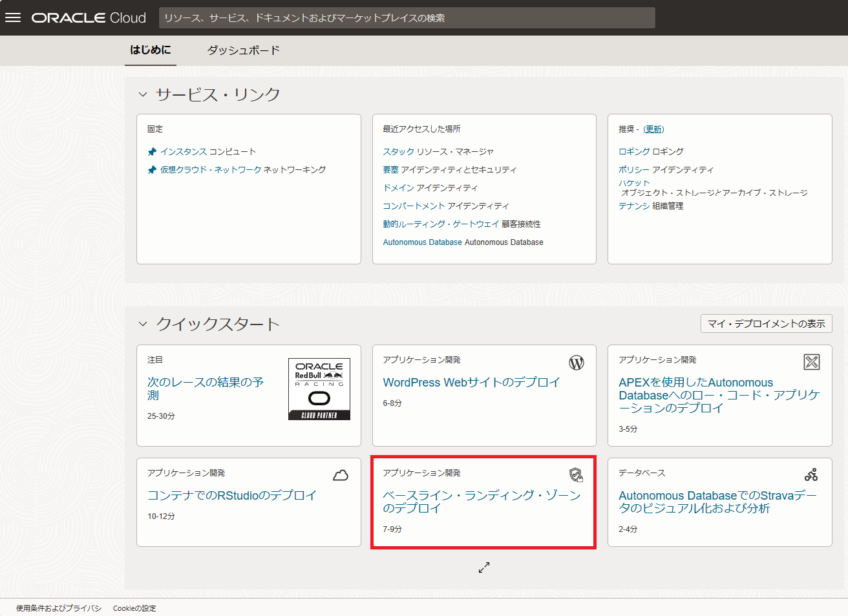The image size is (848, 616).
Task: Open WordPress Webサイトのデプロイ quickstart
Action: click(x=471, y=383)
